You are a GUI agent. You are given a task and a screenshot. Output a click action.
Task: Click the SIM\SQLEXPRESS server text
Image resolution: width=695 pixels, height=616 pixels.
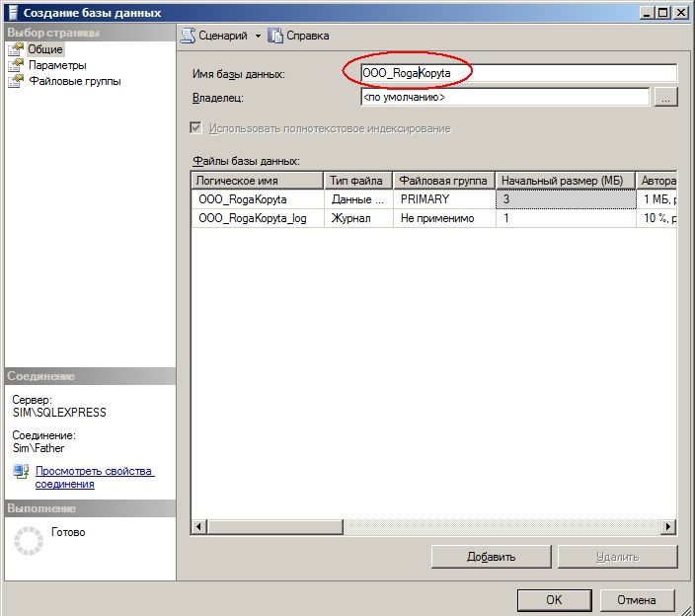click(59, 413)
